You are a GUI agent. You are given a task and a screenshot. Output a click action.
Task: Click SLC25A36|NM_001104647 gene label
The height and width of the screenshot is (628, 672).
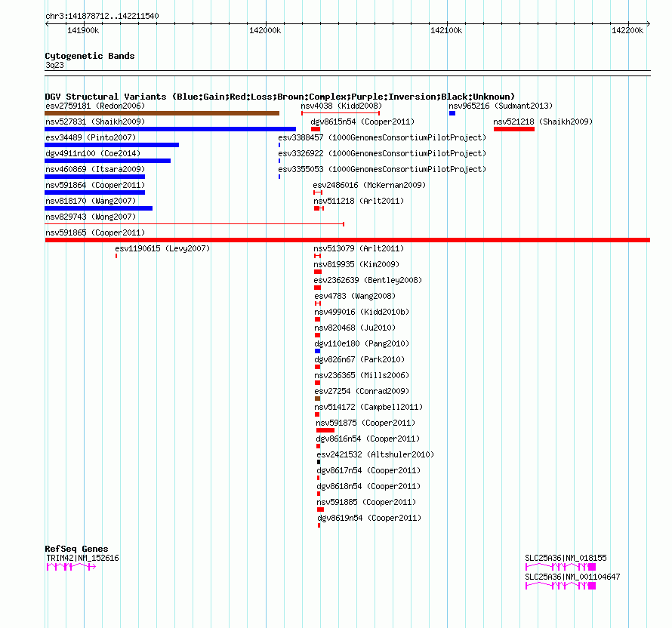pyautogui.click(x=572, y=577)
